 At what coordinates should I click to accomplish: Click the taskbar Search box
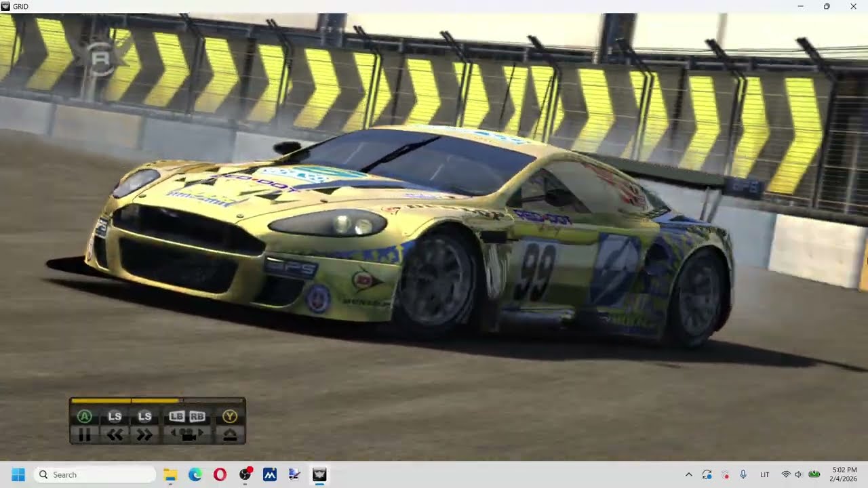tap(95, 474)
